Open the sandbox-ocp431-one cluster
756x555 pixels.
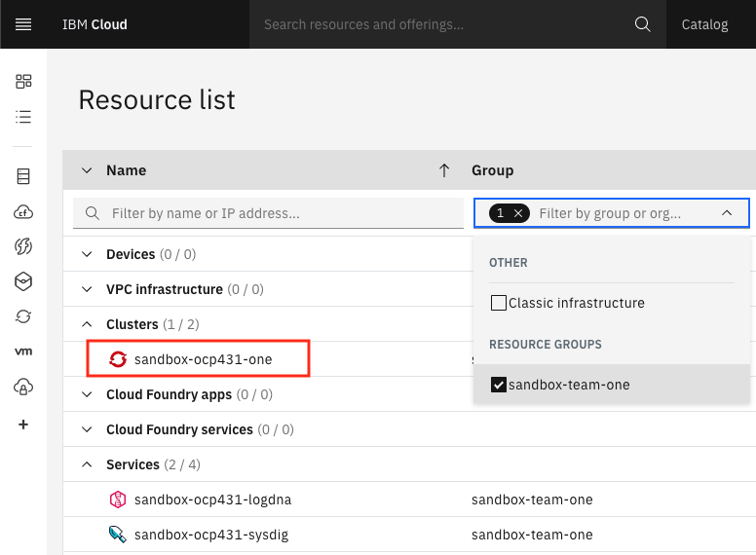coord(203,359)
